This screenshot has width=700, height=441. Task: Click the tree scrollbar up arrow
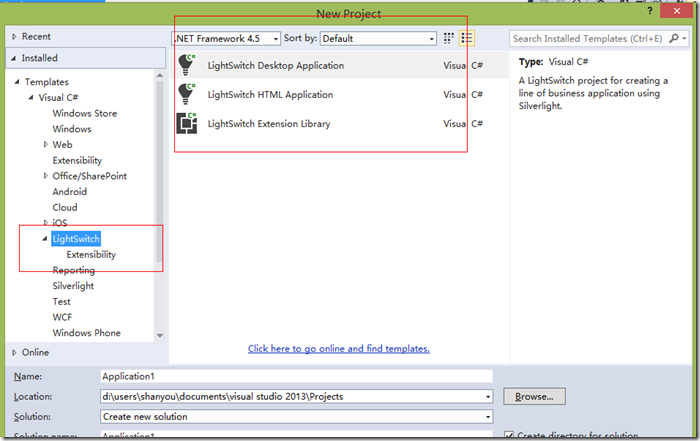(x=160, y=75)
